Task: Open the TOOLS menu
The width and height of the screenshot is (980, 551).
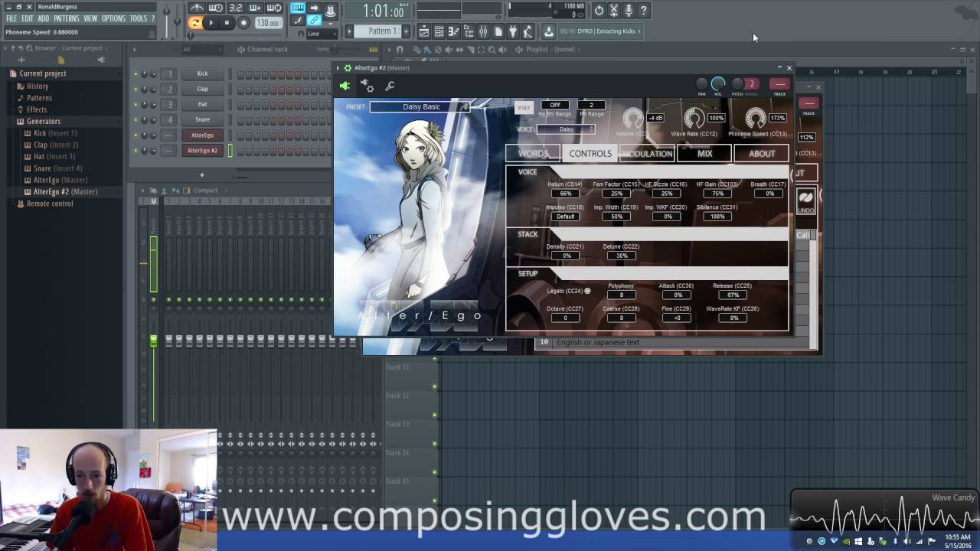Action: [x=138, y=18]
